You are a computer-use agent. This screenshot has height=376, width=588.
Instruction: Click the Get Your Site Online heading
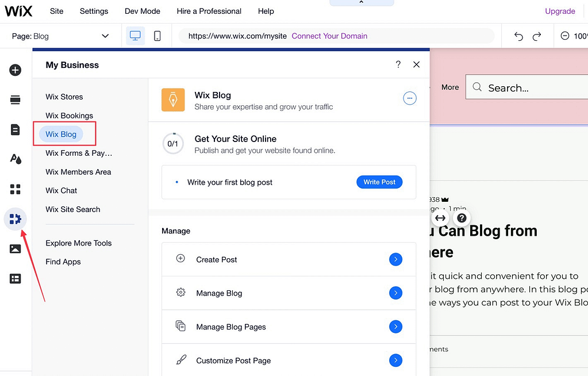point(236,139)
